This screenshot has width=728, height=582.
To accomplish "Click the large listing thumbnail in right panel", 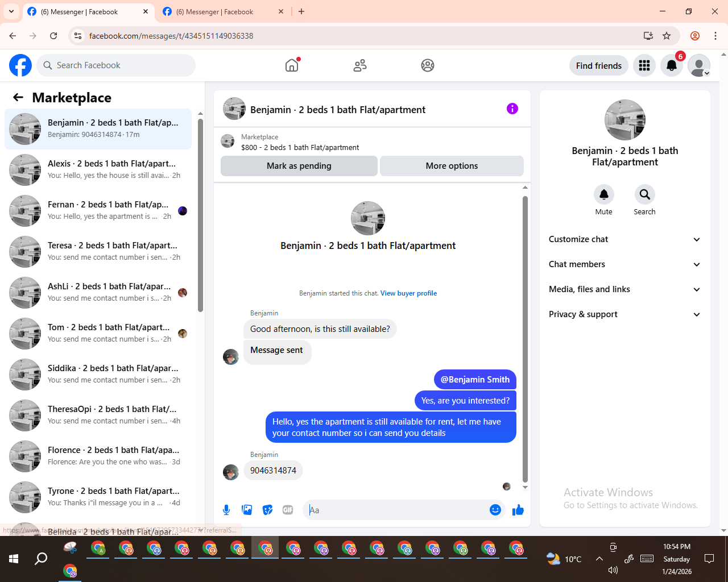I will tap(625, 120).
